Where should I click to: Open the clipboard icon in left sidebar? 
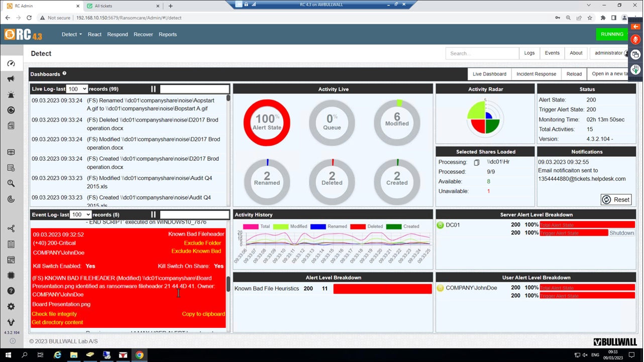pos(11,244)
